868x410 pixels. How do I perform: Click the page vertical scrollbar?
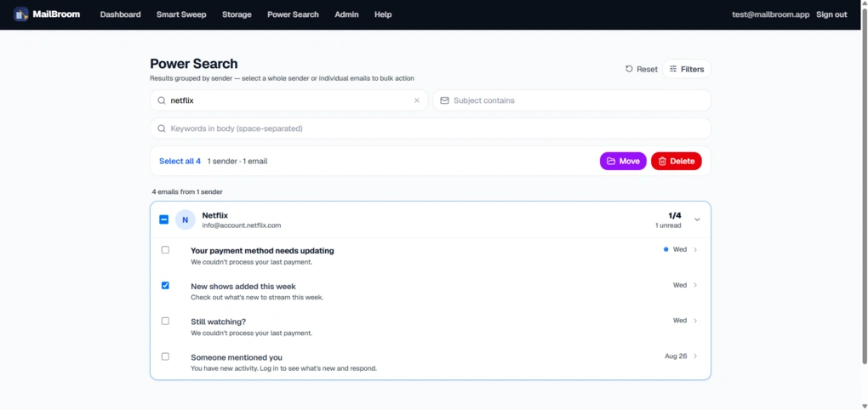point(864,185)
